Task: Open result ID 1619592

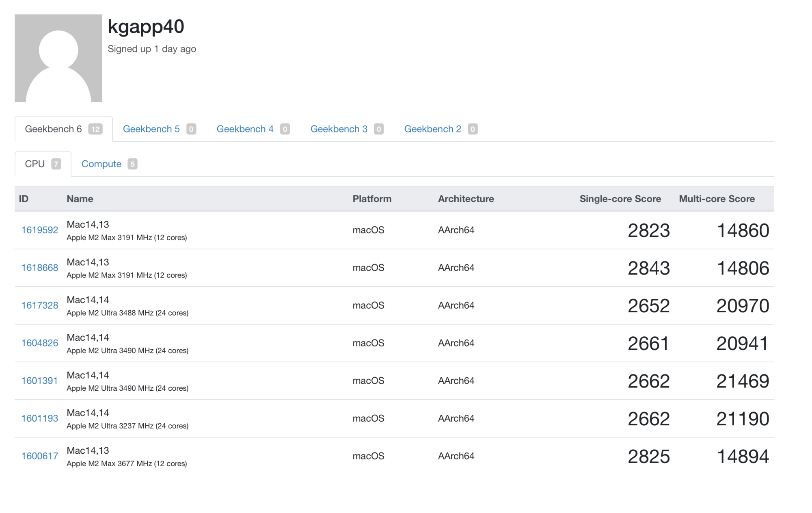Action: point(40,230)
